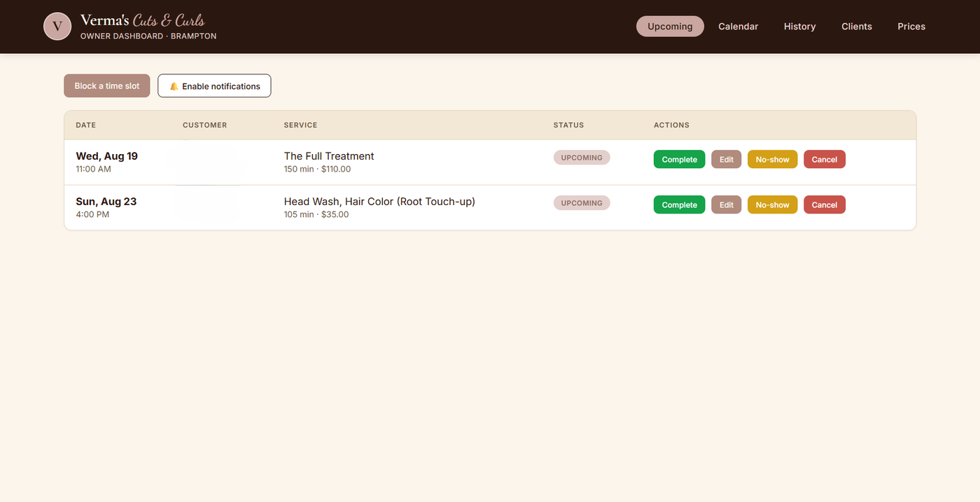Mark Sun Aug 23 appointment as No-show
This screenshot has width=980, height=502.
click(772, 205)
